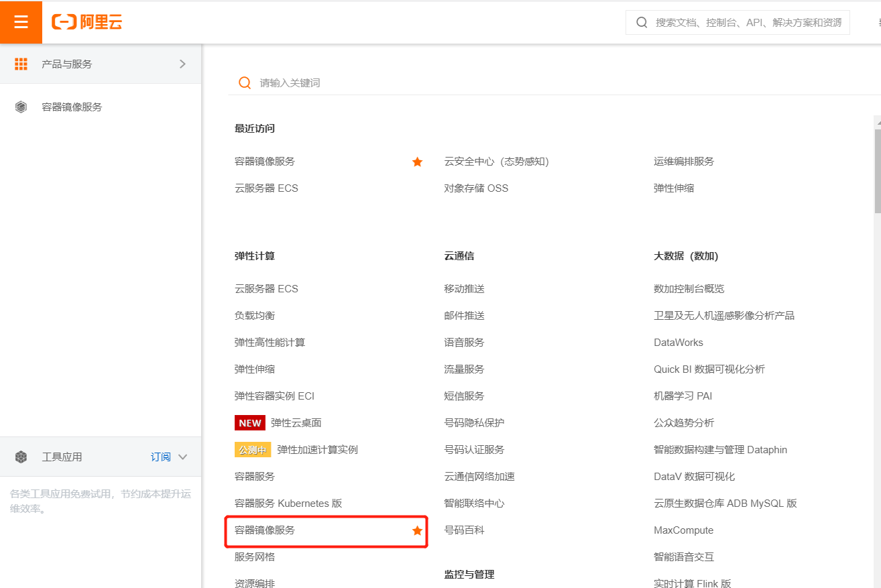
Task: Open Quick BI 数据可视化分析
Action: pyautogui.click(x=709, y=369)
